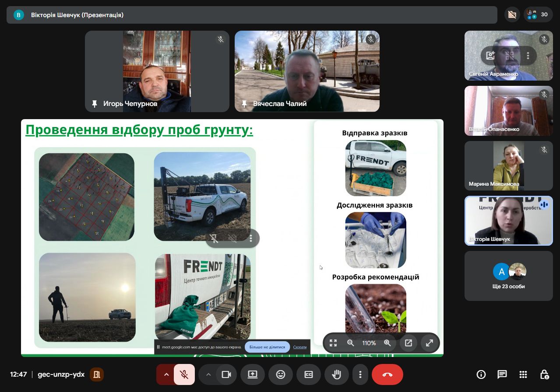Zoom in on the presentation
Image resolution: width=560 pixels, height=392 pixels.
387,343
